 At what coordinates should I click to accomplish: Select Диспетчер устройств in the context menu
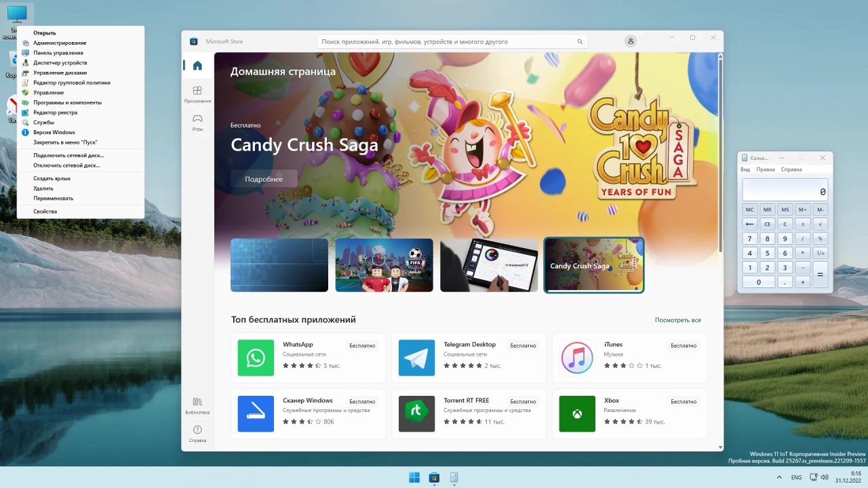tap(81, 62)
